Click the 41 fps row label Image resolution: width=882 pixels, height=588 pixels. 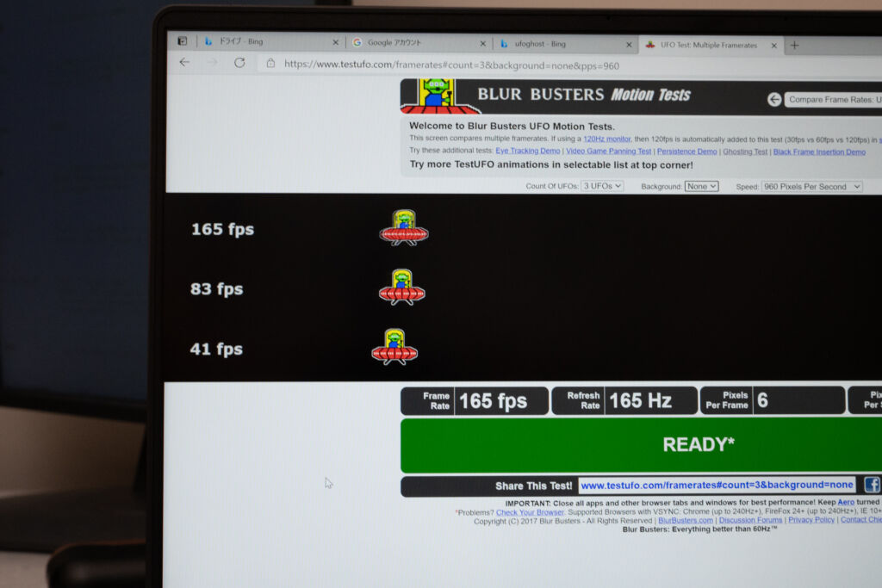click(x=216, y=349)
